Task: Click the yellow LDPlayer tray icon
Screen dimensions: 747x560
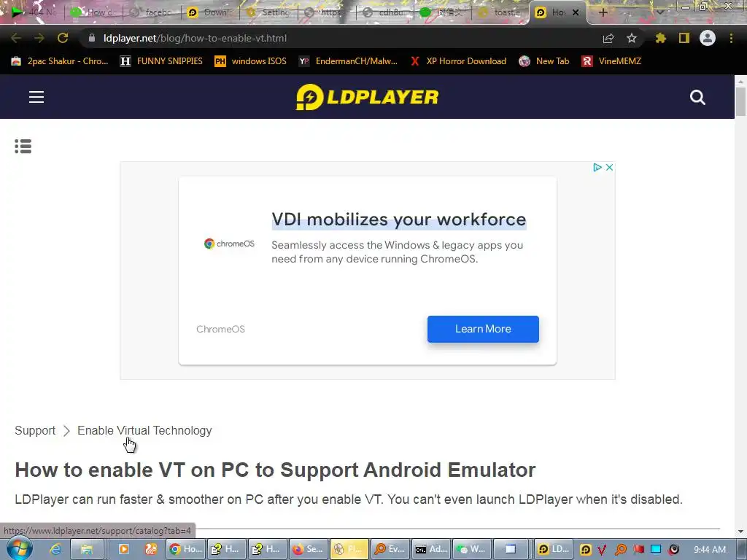Action: click(585, 550)
